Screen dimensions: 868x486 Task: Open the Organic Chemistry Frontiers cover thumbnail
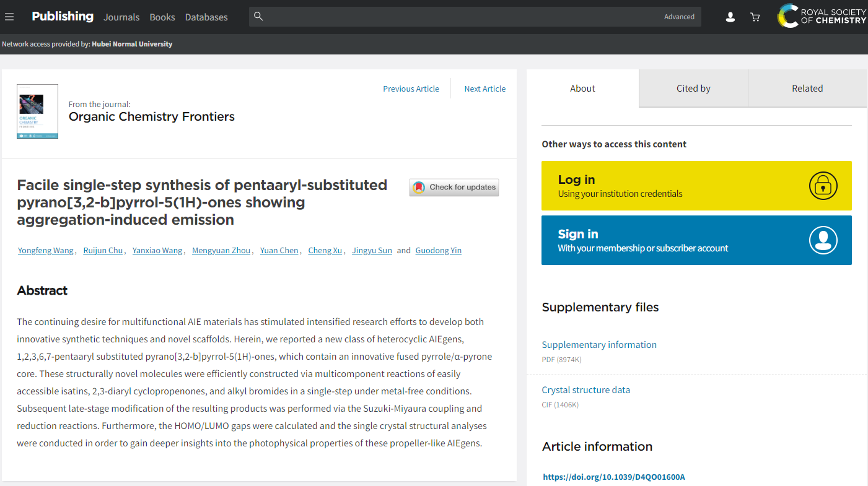38,111
